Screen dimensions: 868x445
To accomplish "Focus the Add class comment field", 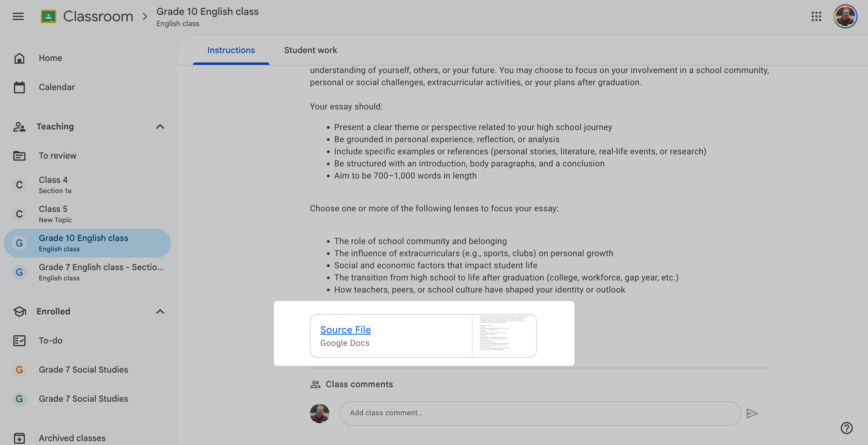I will (x=540, y=413).
